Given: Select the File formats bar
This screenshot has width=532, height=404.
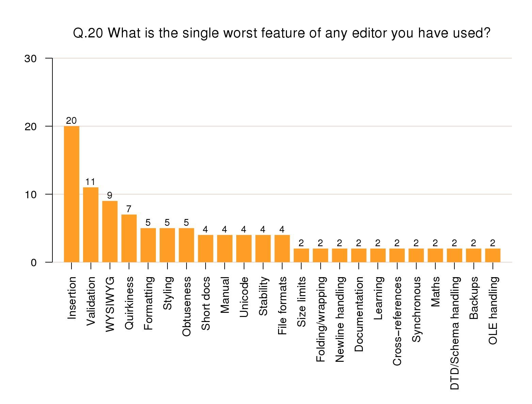Looking at the screenshot, I should point(282,249).
